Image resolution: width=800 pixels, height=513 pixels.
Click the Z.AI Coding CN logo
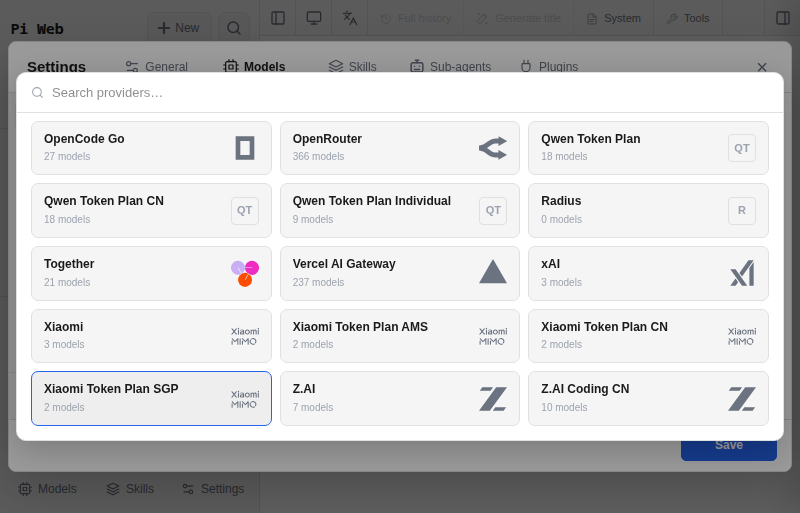coord(742,399)
